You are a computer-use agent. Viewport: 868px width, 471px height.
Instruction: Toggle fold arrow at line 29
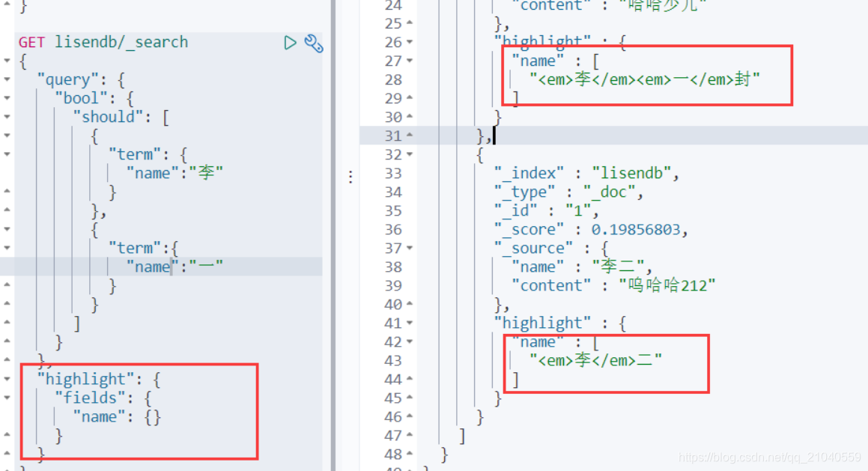point(410,98)
